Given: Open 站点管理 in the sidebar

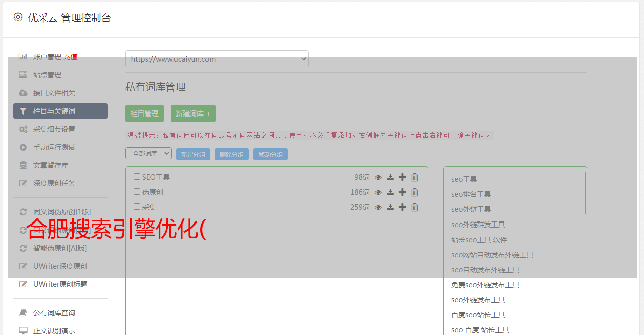Looking at the screenshot, I should click(47, 75).
